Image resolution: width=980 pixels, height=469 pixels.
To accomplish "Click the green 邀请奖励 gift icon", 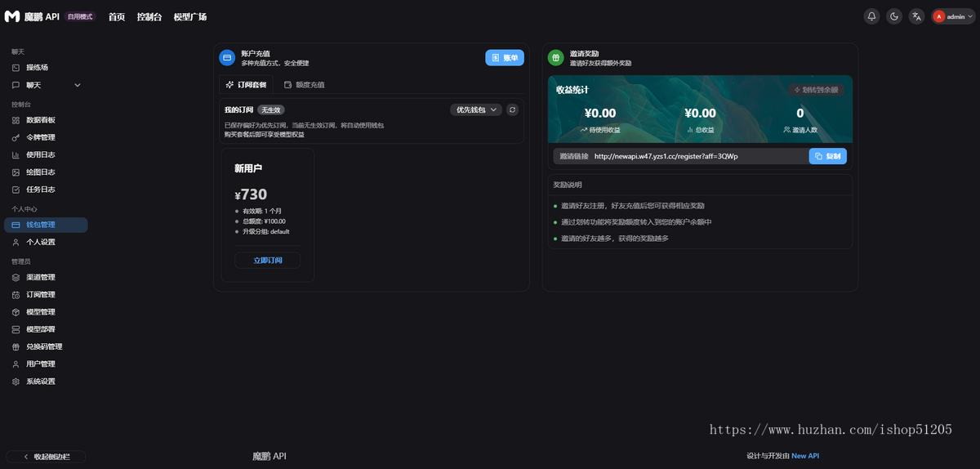I will tap(555, 58).
